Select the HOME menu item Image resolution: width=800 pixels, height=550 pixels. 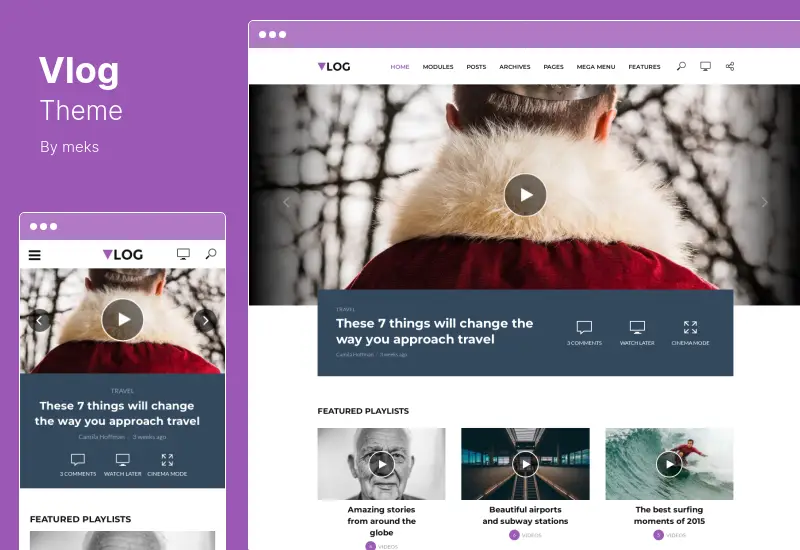coord(400,67)
